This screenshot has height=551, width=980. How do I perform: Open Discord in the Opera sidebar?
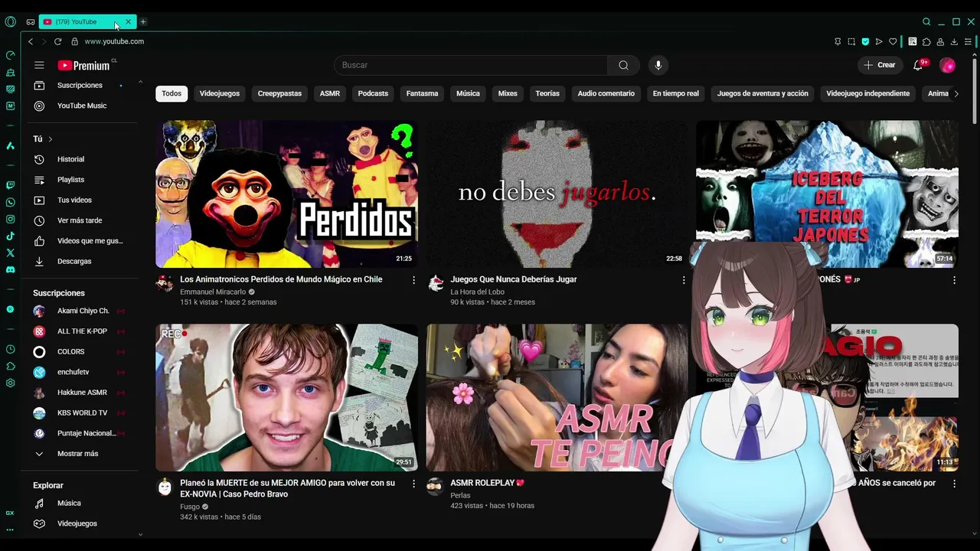click(x=10, y=270)
